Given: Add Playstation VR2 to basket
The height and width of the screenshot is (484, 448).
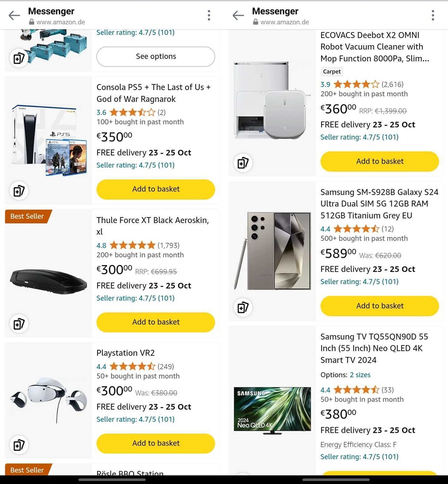Looking at the screenshot, I should point(156,444).
